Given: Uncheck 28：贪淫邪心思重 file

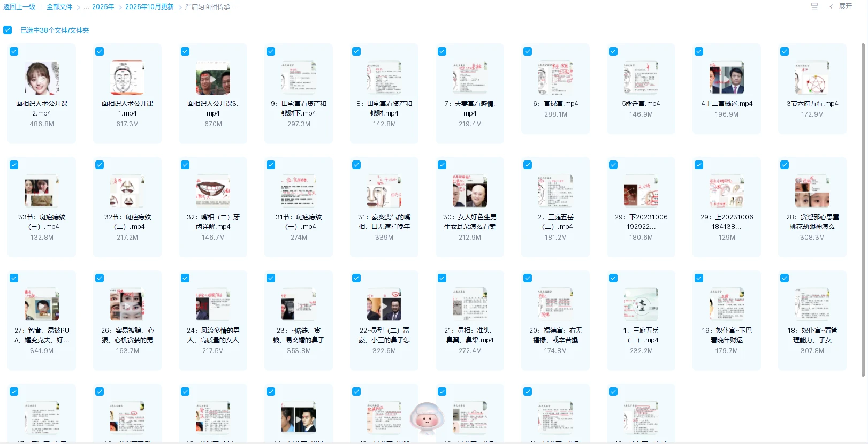Looking at the screenshot, I should [785, 165].
